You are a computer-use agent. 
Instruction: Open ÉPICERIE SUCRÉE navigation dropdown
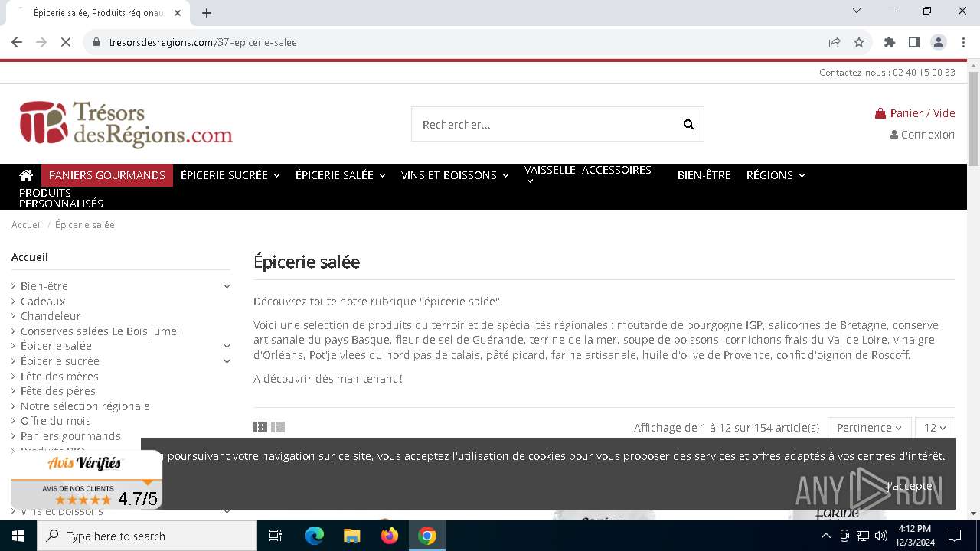(x=230, y=175)
